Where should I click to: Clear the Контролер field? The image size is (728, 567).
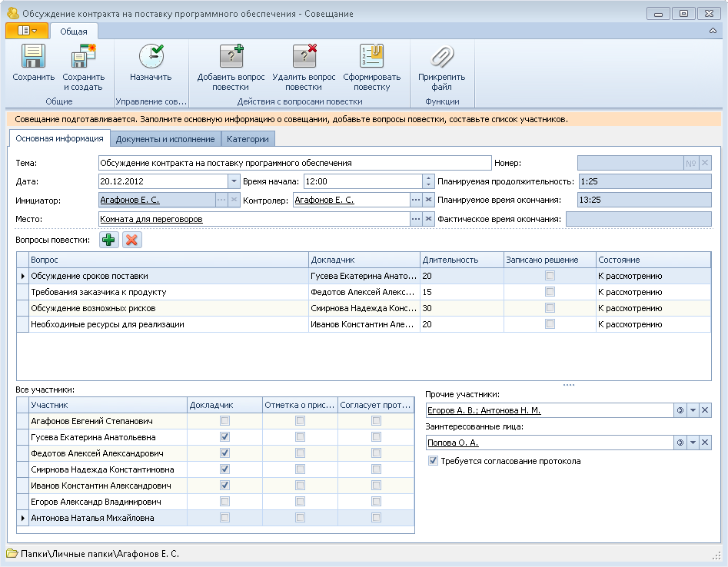tap(428, 200)
